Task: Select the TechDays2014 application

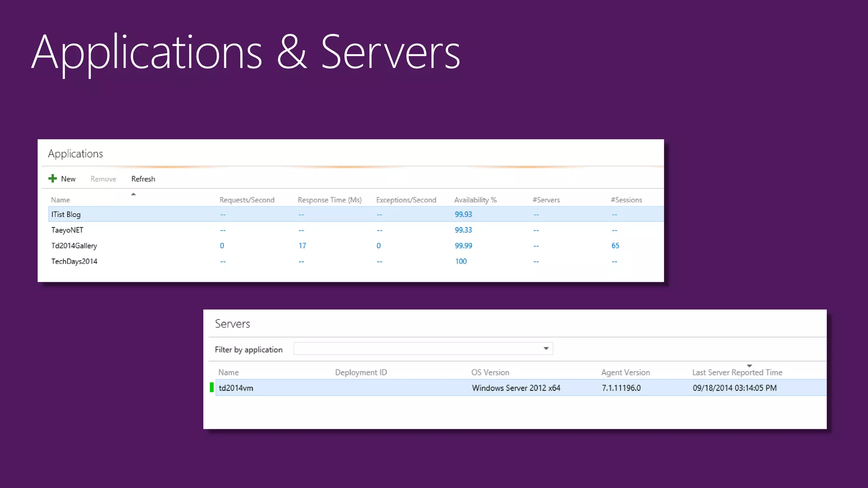Action: click(x=74, y=261)
